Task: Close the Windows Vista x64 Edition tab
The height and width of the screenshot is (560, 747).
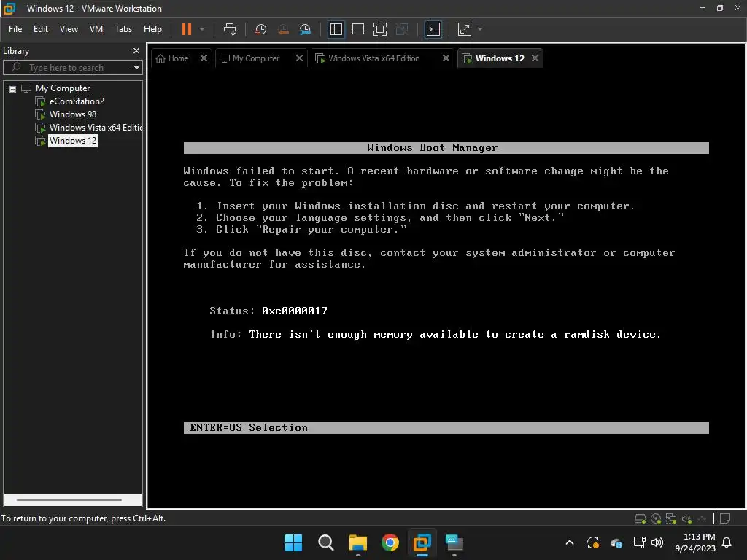Action: [x=446, y=58]
